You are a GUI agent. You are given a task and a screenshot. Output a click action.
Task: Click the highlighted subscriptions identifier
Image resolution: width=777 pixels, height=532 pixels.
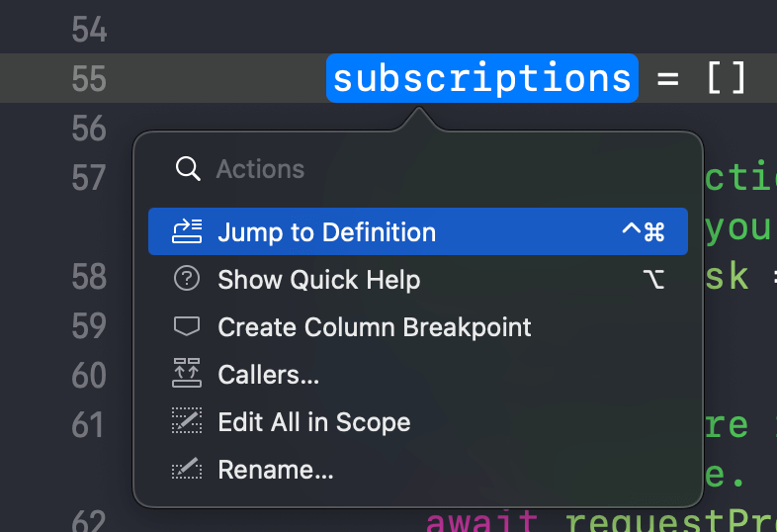(482, 78)
